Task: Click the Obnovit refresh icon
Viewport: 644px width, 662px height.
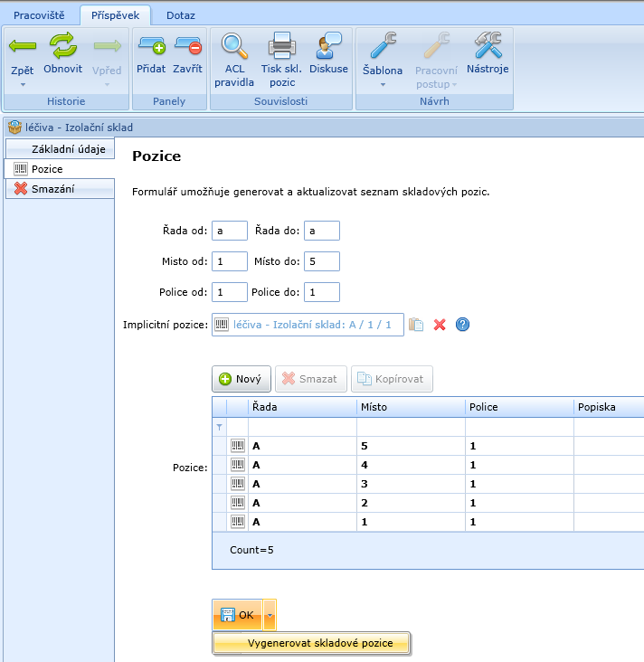Action: (x=63, y=47)
